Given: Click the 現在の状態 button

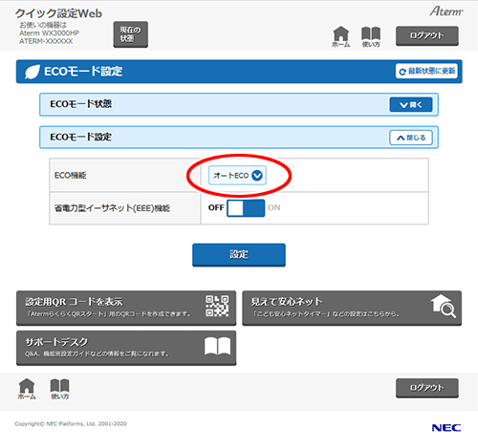Looking at the screenshot, I should pos(131,34).
